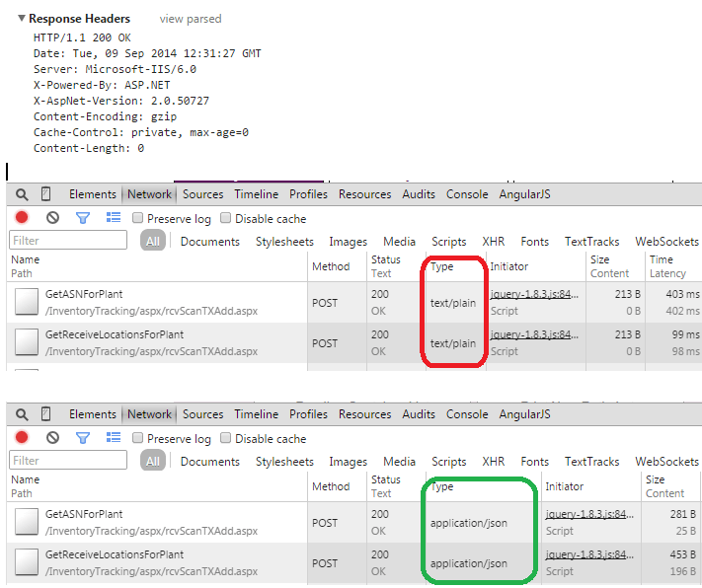Viewport: 702px width, 588px height.
Task: Open Audits tab in lower DevTools panel
Action: click(x=419, y=414)
